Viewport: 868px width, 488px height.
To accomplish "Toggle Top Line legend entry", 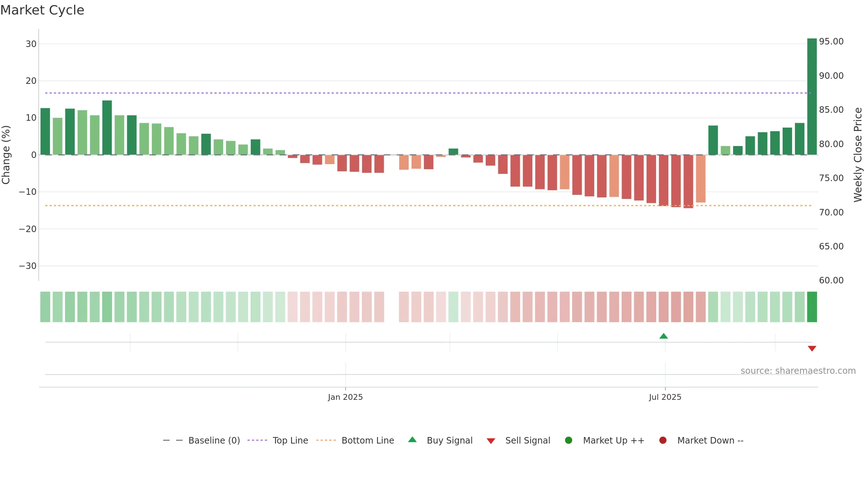I will point(278,440).
